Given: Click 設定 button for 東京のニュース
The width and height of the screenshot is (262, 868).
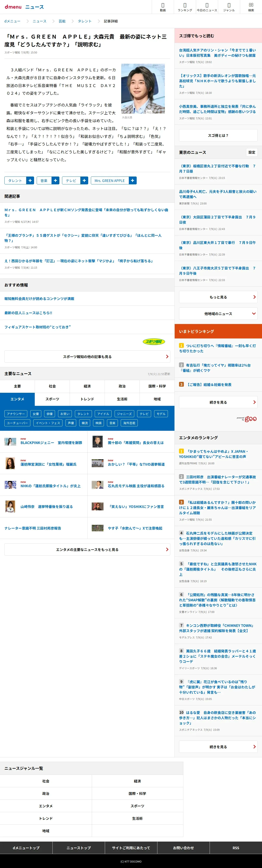Looking at the screenshot, I should pyautogui.click(x=252, y=152).
